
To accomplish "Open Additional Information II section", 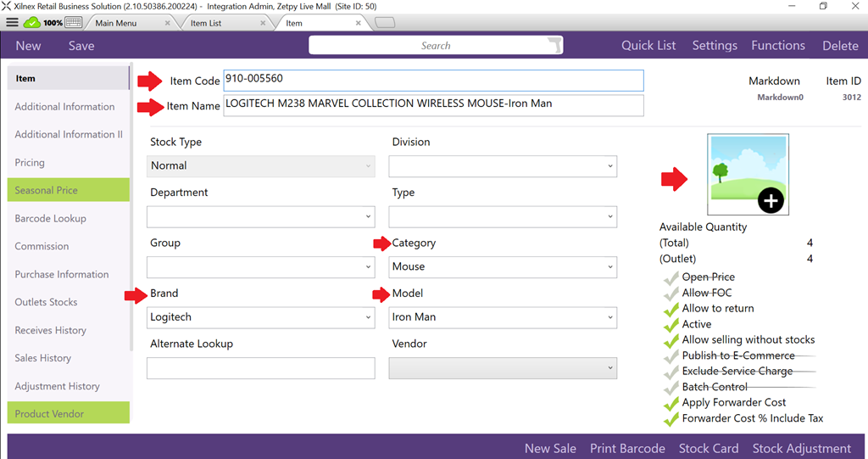I will pyautogui.click(x=68, y=134).
